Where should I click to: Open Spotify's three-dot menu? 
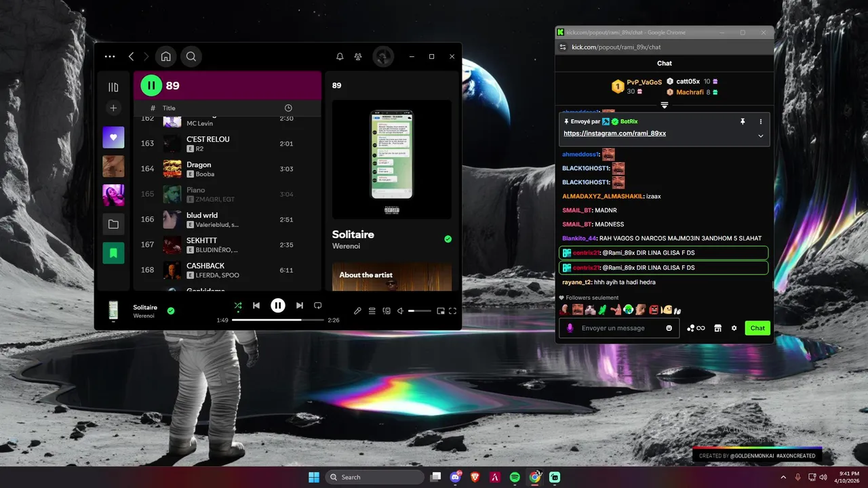(110, 57)
